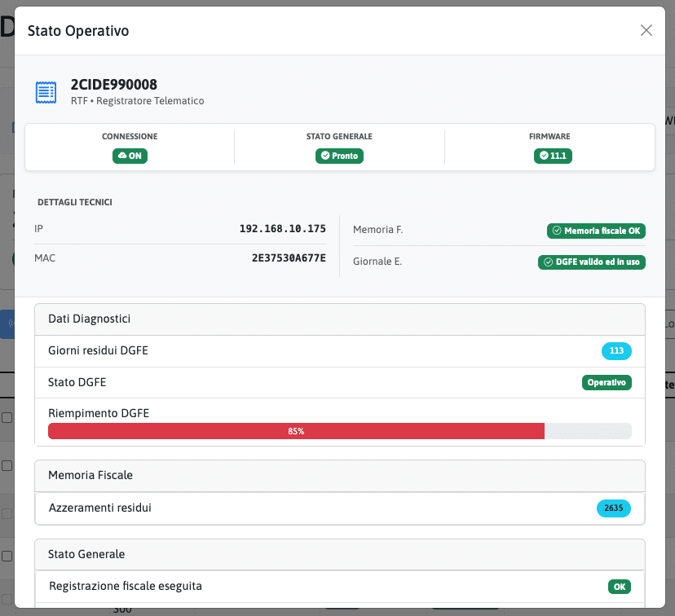This screenshot has width=675, height=616.
Task: Collapse the Stato Generale section header
Action: pyautogui.click(x=339, y=554)
